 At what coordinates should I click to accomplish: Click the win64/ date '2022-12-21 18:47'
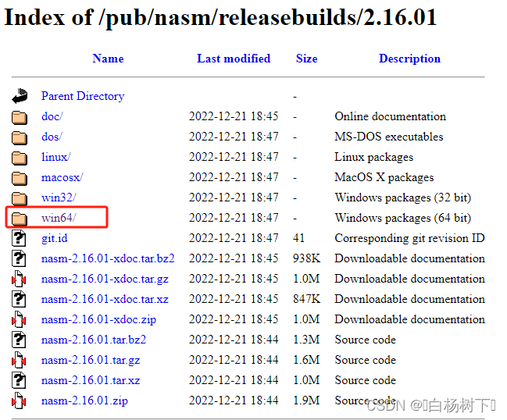click(234, 218)
